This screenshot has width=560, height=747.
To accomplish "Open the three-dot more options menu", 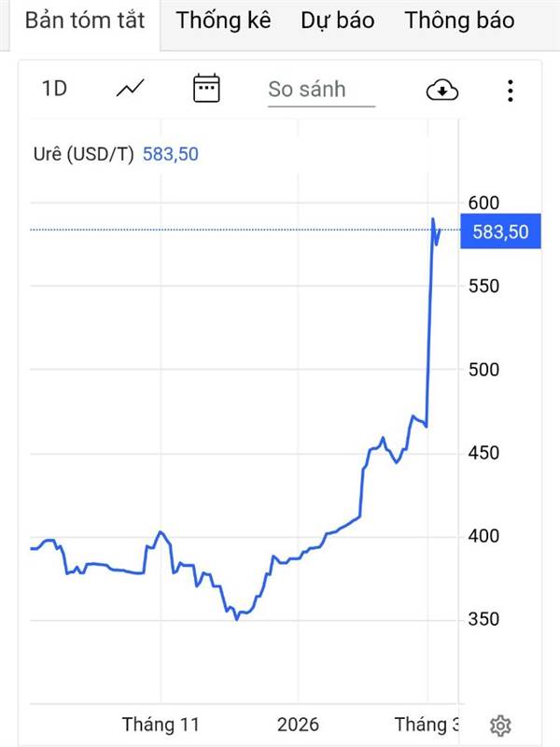I will click(511, 90).
